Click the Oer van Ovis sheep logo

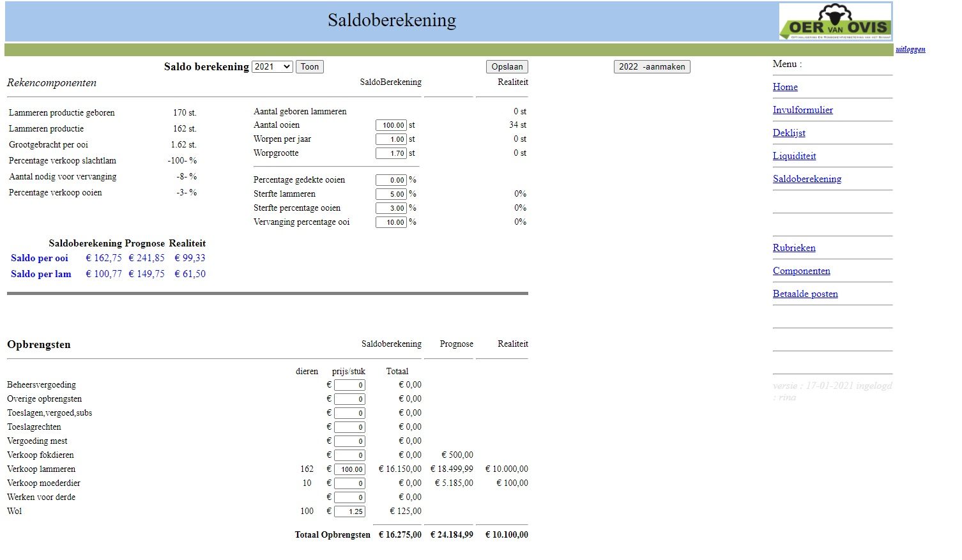click(x=835, y=22)
